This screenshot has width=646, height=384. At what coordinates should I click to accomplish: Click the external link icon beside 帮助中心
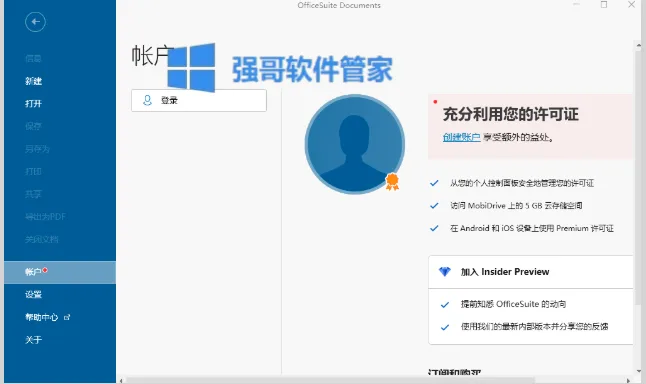tap(67, 317)
